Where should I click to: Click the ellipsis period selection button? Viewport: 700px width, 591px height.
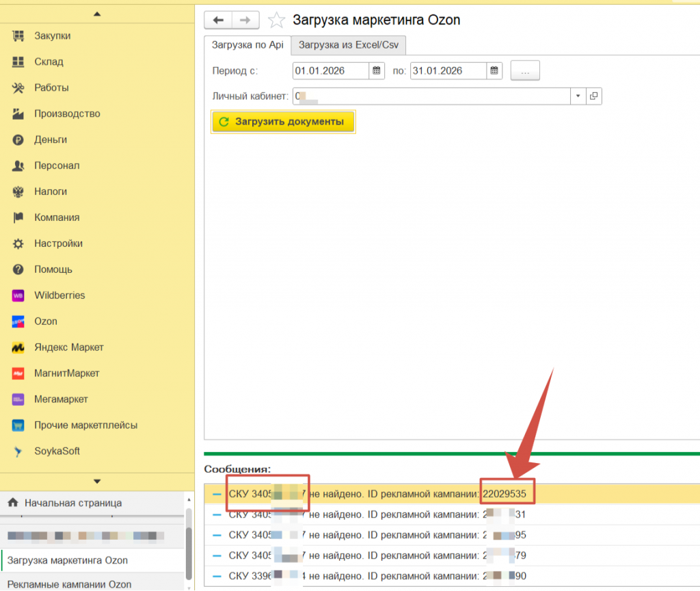pyautogui.click(x=525, y=70)
